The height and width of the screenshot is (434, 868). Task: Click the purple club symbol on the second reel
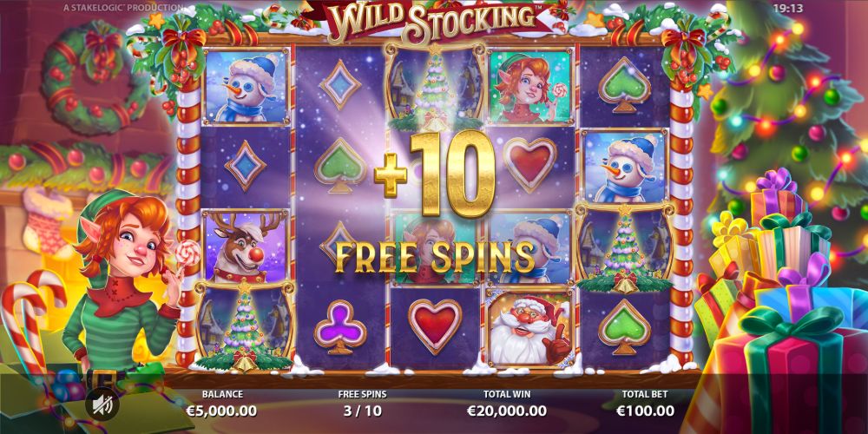pos(340,326)
